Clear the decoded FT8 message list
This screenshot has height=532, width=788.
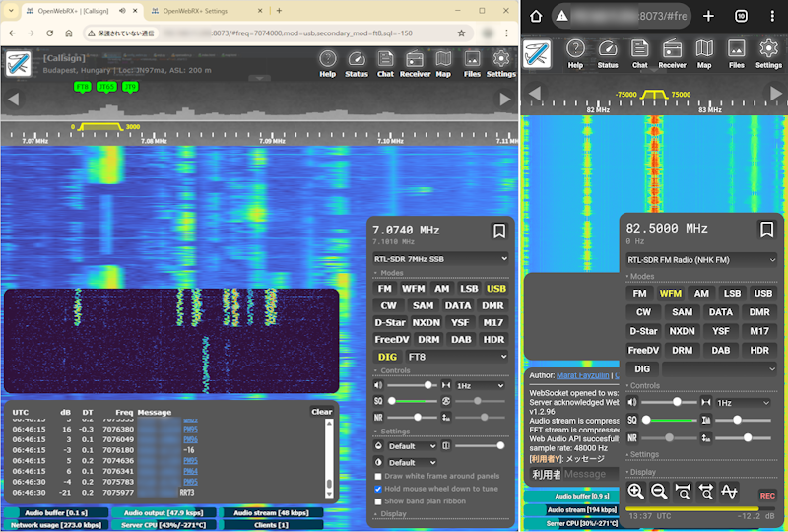(x=322, y=412)
